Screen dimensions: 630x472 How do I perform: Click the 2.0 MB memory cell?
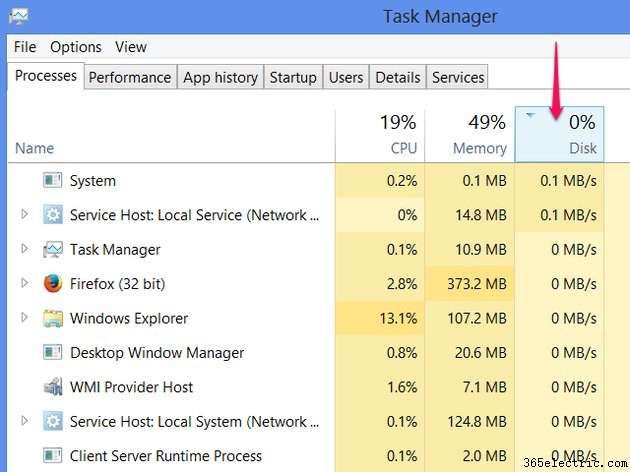coord(470,456)
